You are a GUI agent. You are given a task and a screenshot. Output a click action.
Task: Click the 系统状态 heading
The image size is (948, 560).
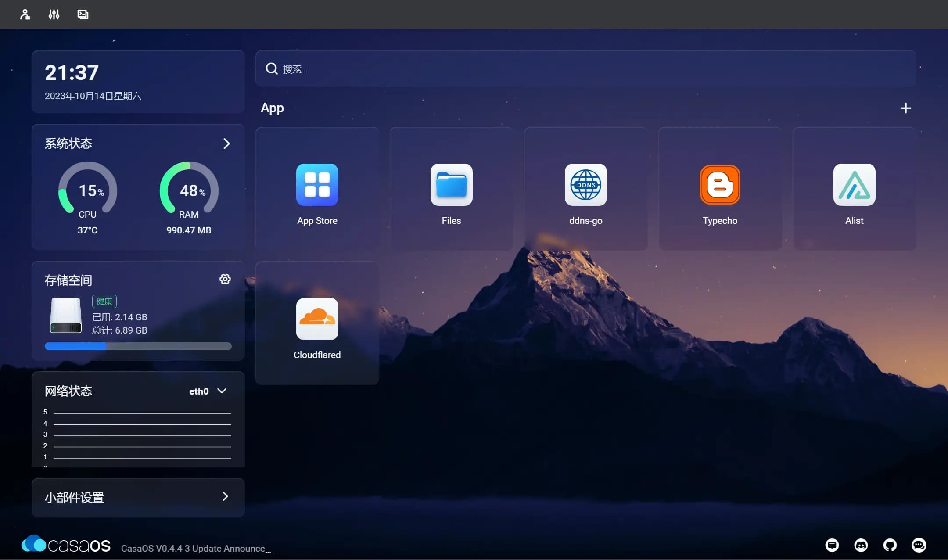[68, 144]
